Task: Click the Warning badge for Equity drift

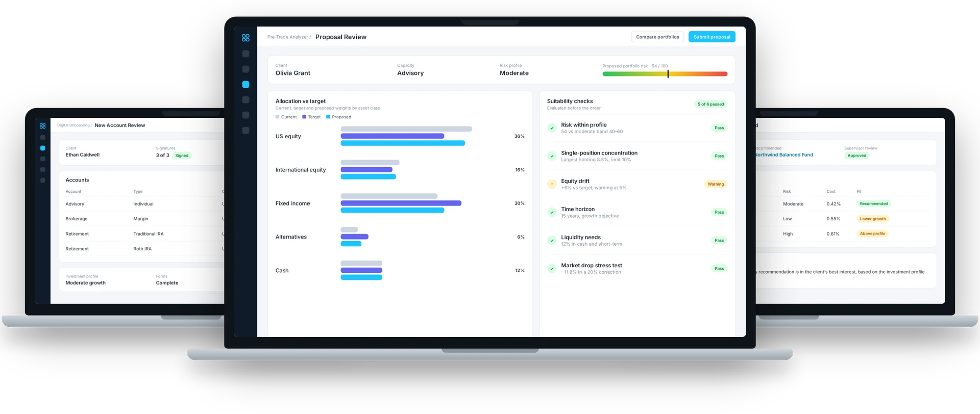Action: point(716,184)
